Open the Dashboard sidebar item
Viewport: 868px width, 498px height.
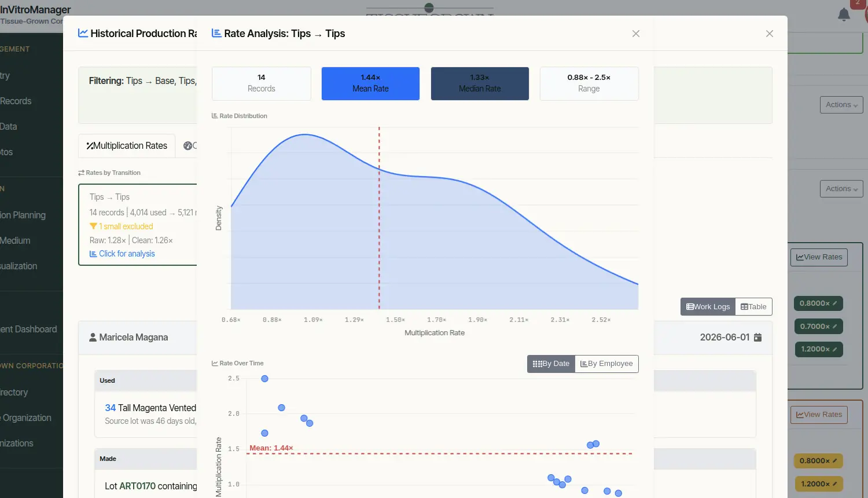click(x=28, y=329)
